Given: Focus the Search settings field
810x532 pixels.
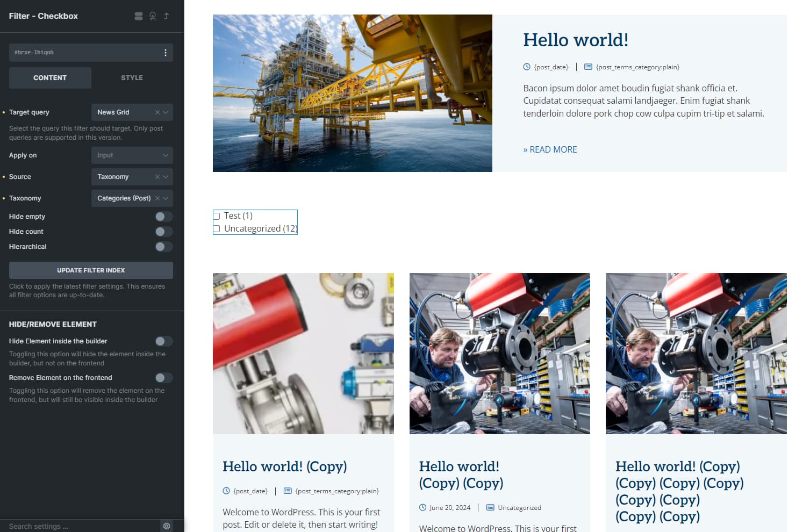Looking at the screenshot, I should click(x=81, y=526).
